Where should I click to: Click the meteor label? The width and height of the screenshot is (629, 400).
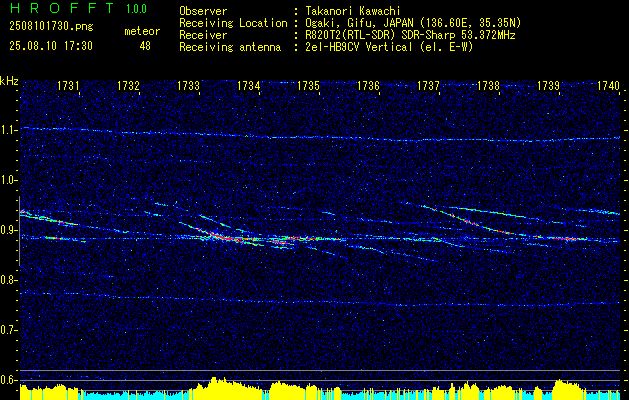142,31
